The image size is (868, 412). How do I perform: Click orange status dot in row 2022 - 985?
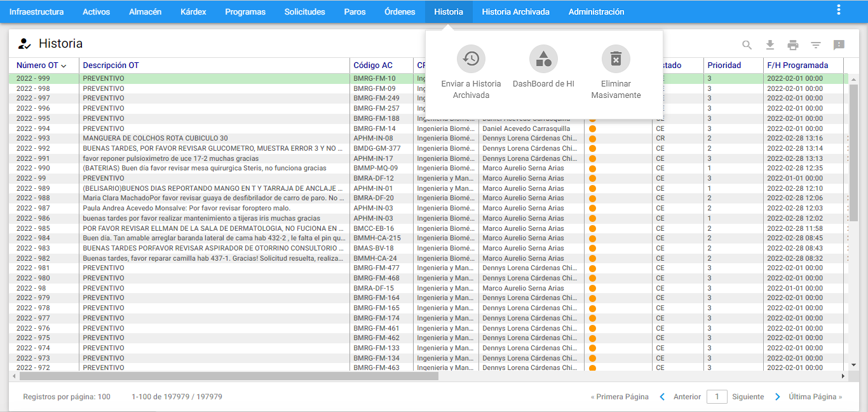tap(592, 228)
